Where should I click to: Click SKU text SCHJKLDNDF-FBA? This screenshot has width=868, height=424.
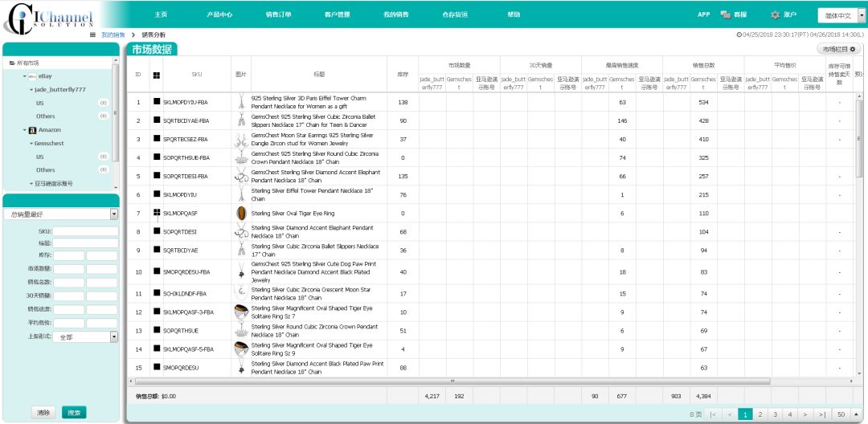185,294
